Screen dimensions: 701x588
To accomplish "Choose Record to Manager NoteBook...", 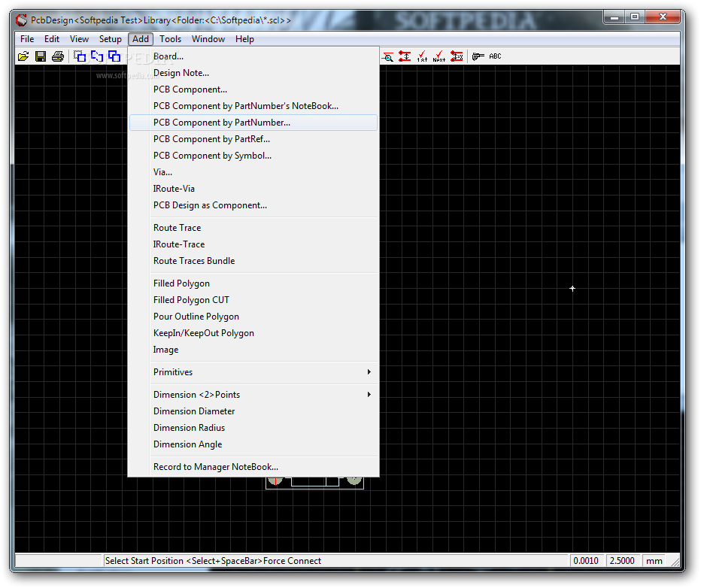I will pos(253,467).
